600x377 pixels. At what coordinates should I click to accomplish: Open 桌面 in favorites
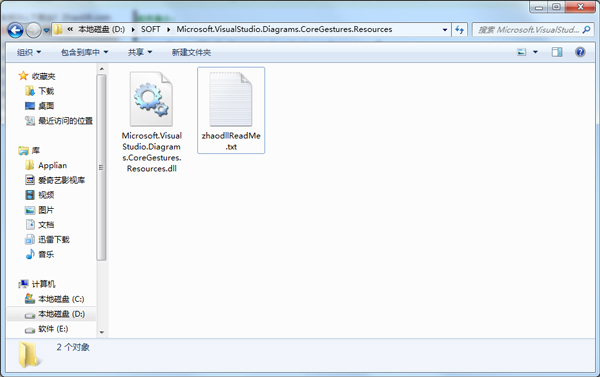[x=46, y=106]
